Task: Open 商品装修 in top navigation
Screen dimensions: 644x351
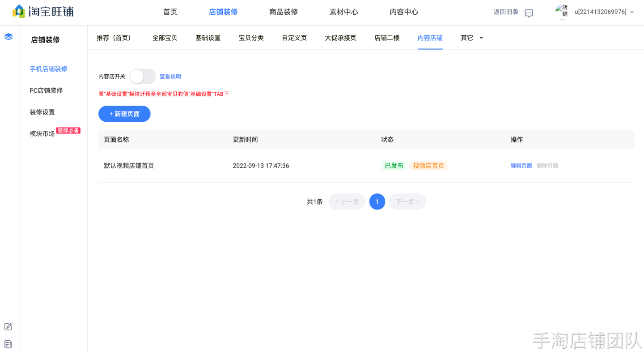Action: tap(284, 12)
